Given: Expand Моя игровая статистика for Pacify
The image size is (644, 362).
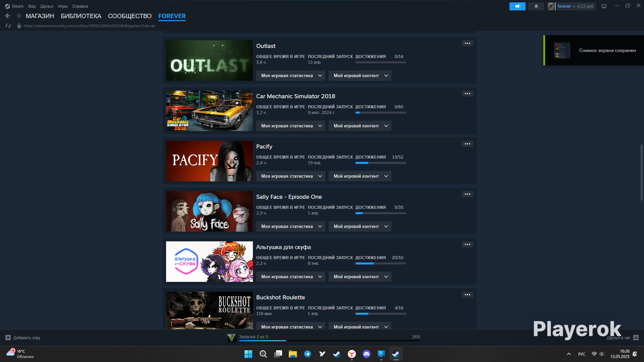Looking at the screenshot, I should (291, 176).
